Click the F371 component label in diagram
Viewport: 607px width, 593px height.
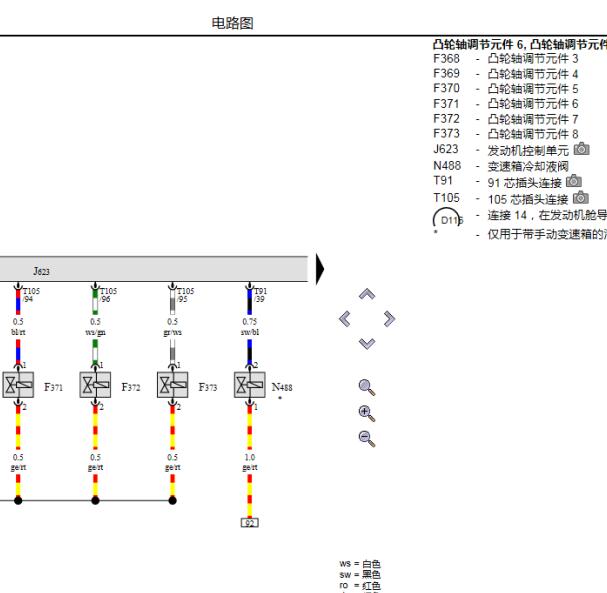click(53, 387)
